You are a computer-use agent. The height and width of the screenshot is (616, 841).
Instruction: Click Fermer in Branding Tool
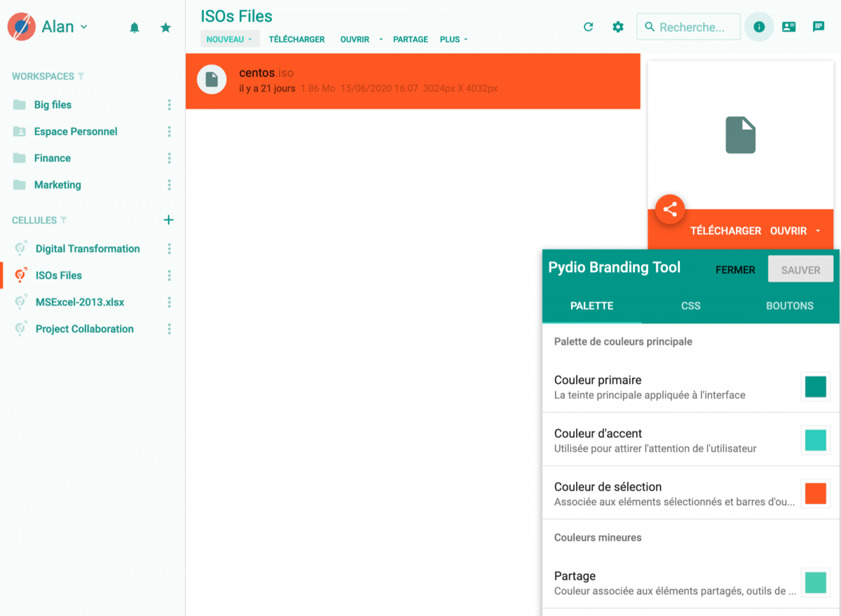735,270
